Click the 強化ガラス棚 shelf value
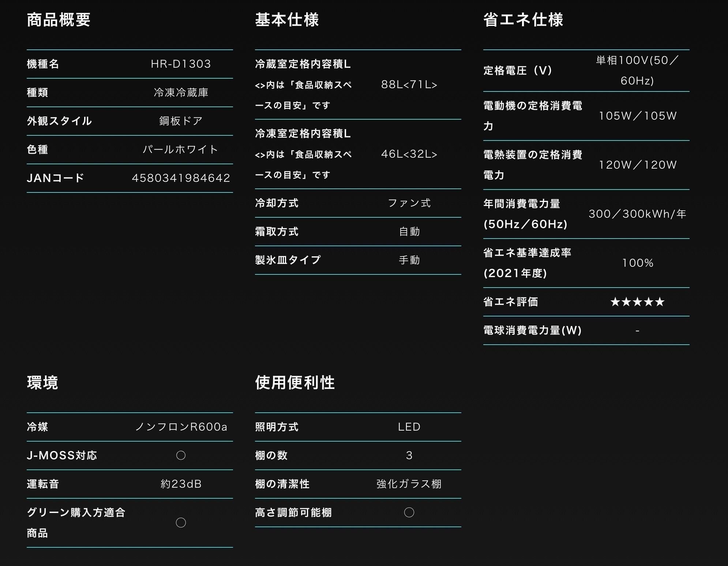Screen dimensions: 728x566 pyautogui.click(x=409, y=484)
